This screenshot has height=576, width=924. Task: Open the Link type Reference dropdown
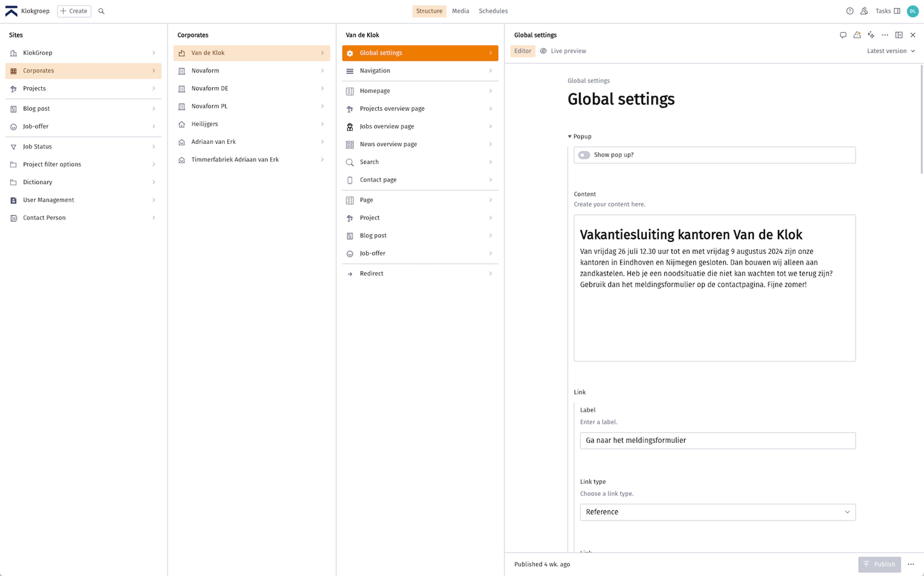(717, 512)
